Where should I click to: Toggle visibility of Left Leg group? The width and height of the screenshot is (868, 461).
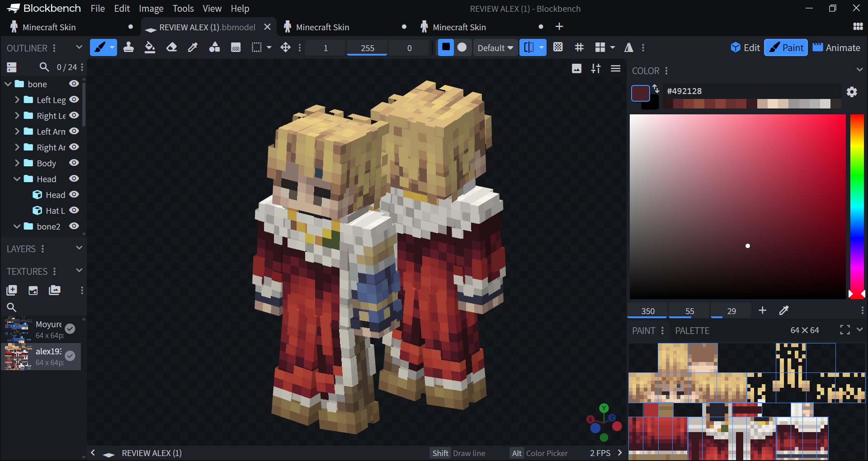click(74, 99)
